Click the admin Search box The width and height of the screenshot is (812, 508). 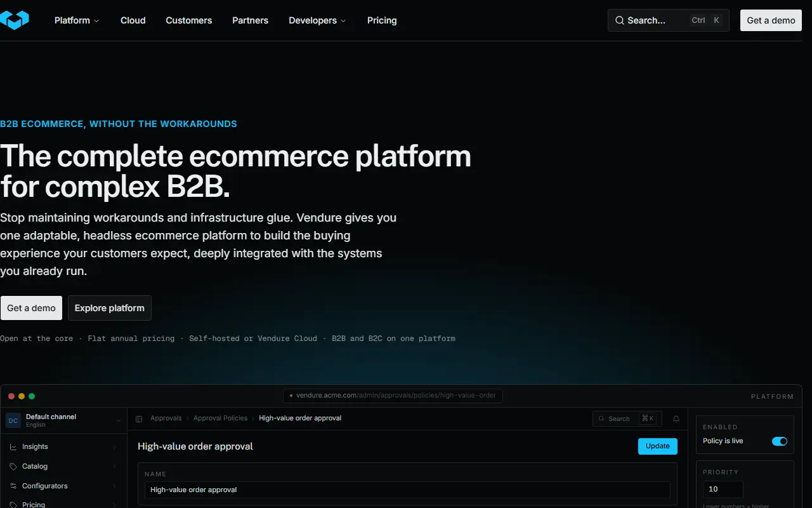point(627,419)
